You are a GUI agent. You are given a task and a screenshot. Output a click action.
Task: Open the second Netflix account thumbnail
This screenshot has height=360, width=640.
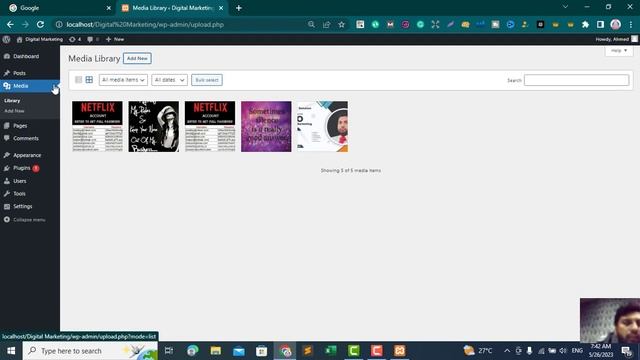click(x=210, y=127)
